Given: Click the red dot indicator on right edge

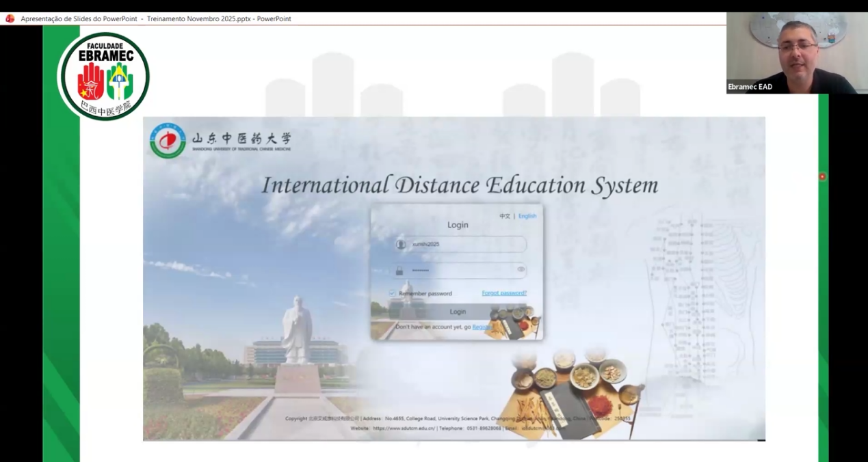Looking at the screenshot, I should click(822, 176).
